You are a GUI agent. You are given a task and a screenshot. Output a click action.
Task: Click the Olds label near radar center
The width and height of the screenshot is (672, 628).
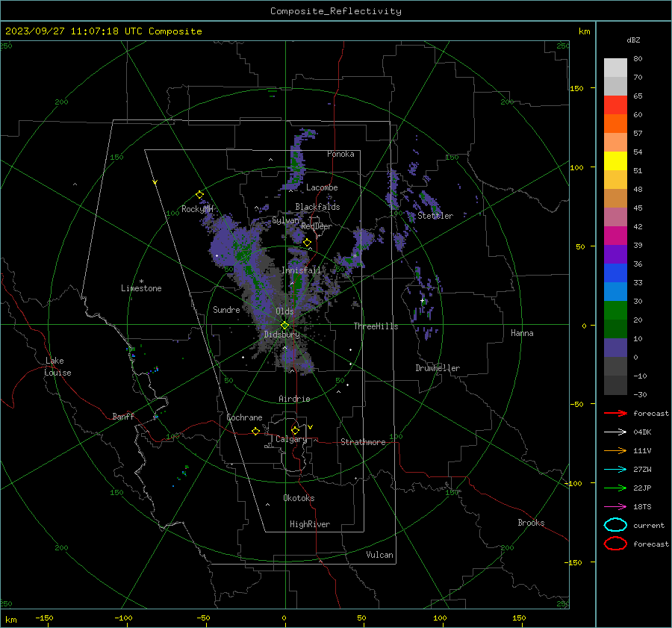[x=284, y=311]
